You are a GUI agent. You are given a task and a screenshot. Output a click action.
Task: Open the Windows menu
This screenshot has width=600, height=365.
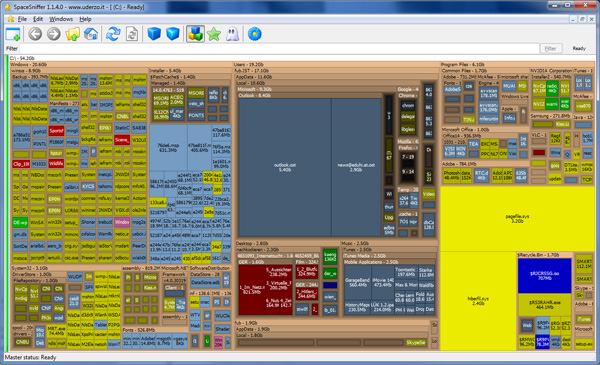(x=61, y=19)
